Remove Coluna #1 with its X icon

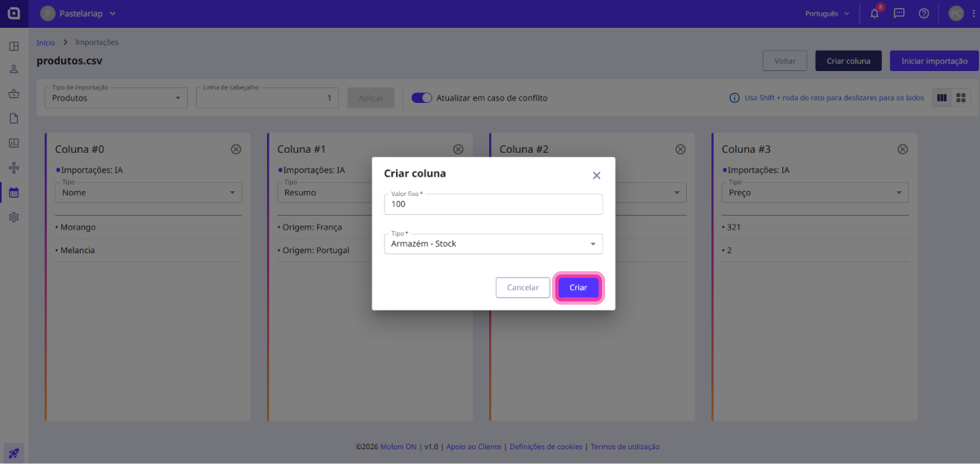click(x=458, y=149)
